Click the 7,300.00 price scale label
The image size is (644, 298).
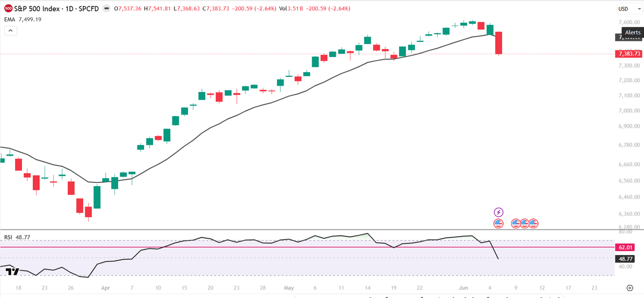click(x=628, y=66)
